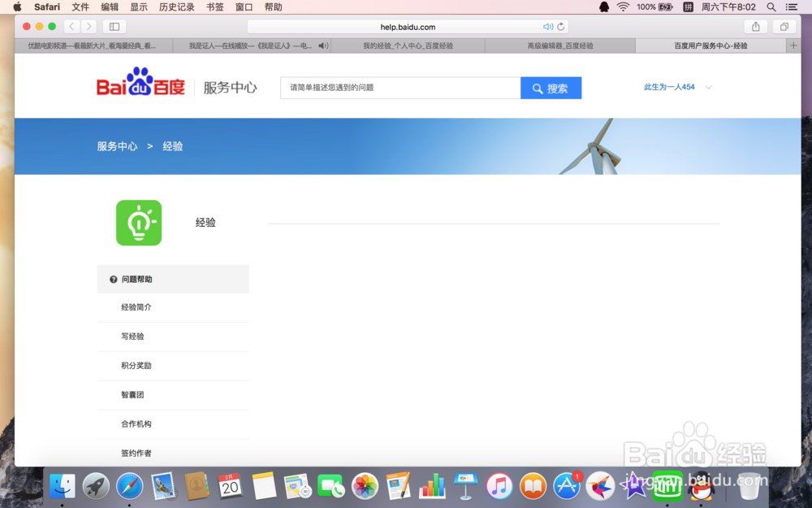
Task: Open Safari tab overview with the tabs icon
Action: [x=784, y=26]
